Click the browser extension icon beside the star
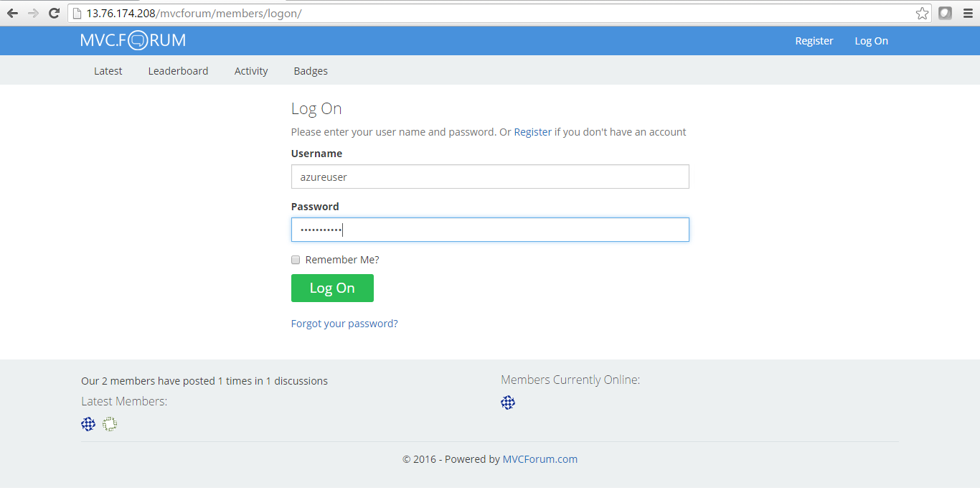Image resolution: width=980 pixels, height=503 pixels. coord(945,12)
